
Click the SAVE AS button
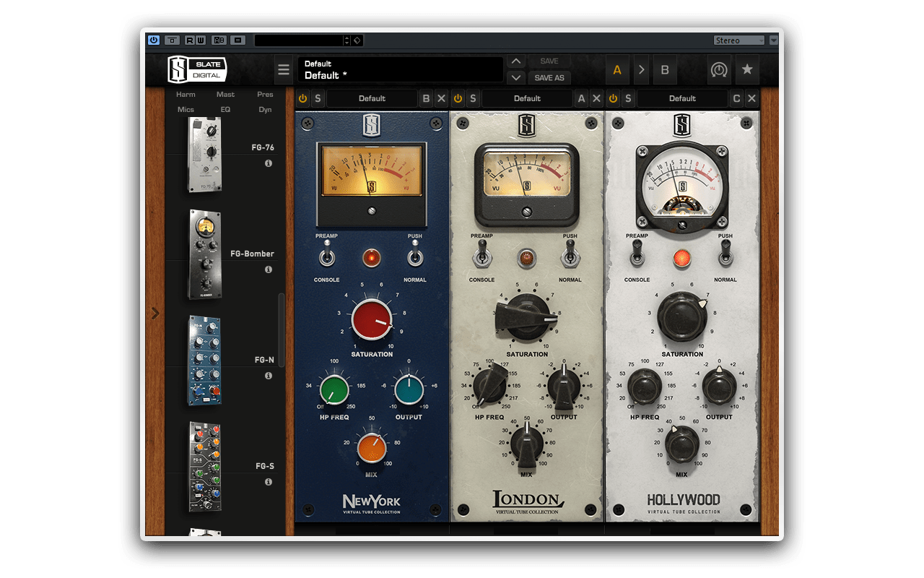pyautogui.click(x=549, y=78)
